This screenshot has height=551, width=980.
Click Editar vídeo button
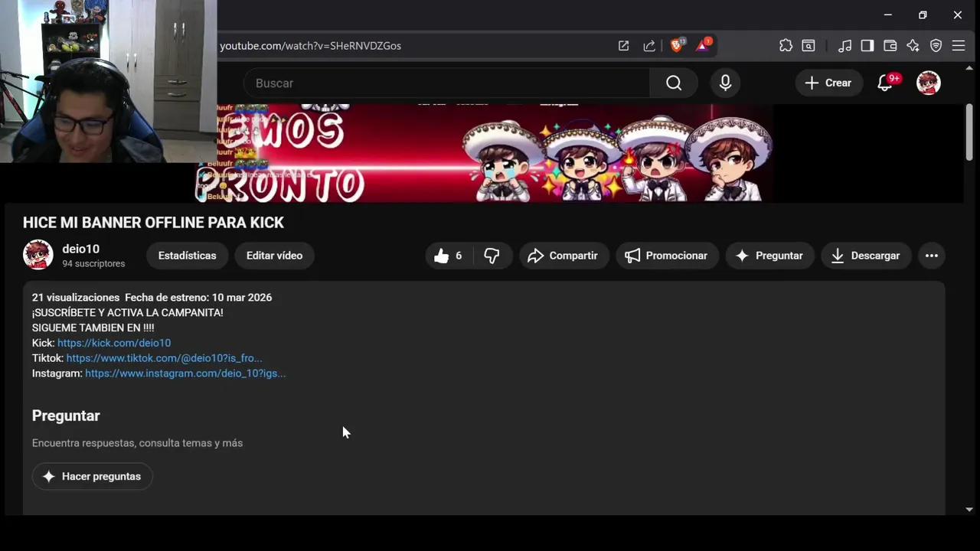pos(274,256)
